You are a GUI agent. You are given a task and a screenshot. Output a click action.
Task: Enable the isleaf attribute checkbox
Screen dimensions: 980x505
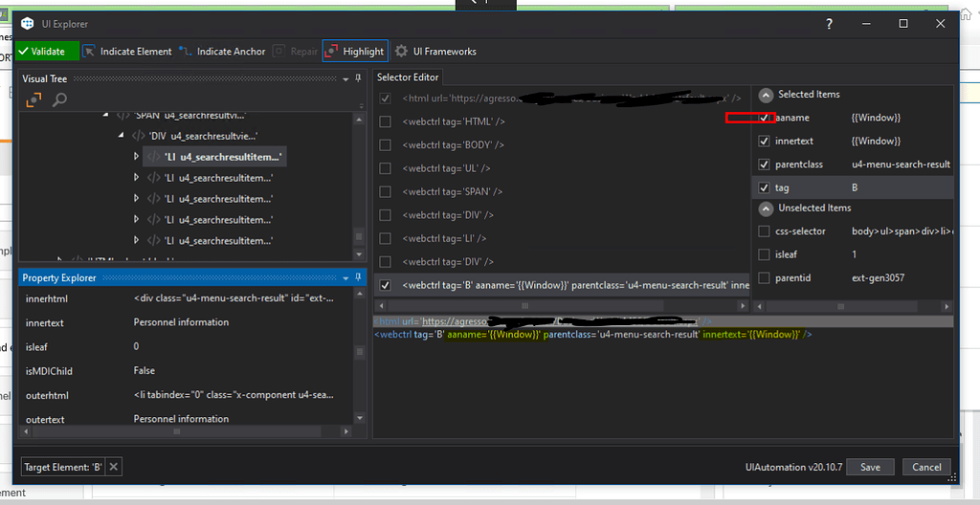click(x=764, y=254)
